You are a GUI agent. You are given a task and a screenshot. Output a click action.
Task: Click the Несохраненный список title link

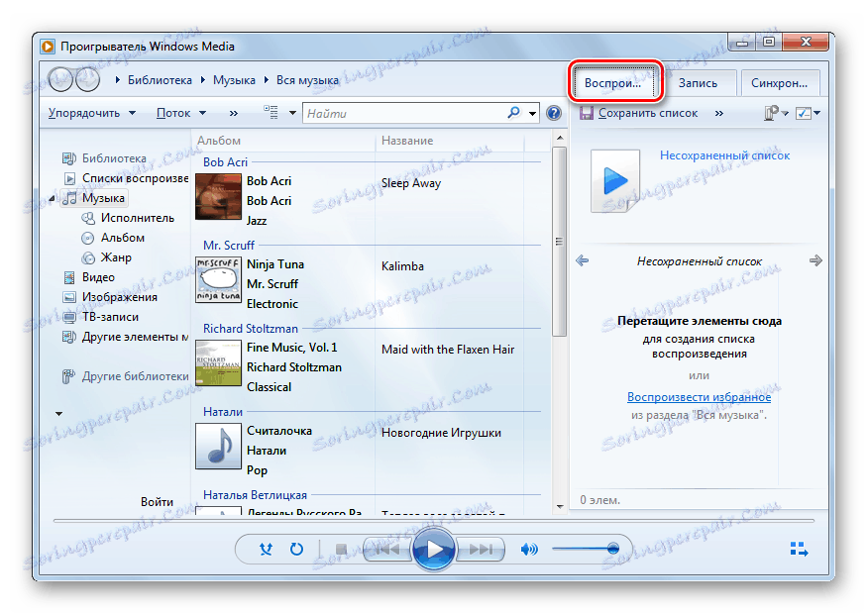coord(724,155)
